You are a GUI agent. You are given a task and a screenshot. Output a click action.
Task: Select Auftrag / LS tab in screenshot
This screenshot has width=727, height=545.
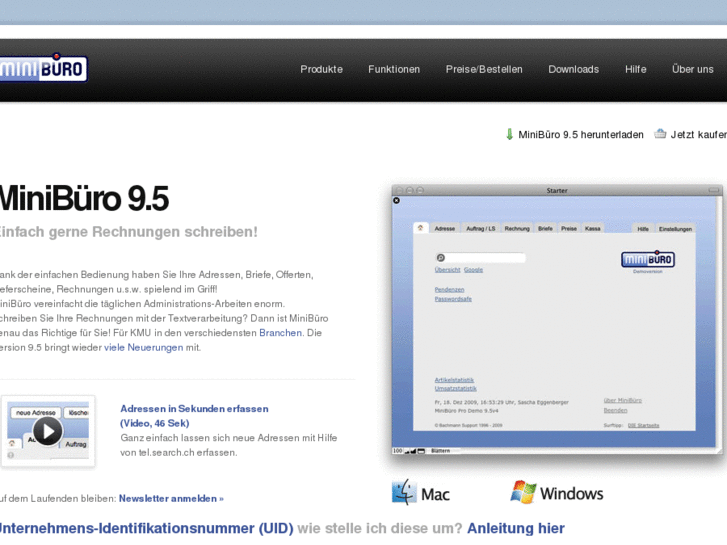click(480, 228)
